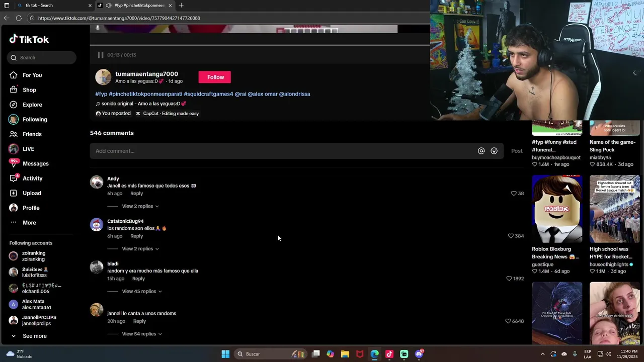The image size is (644, 362).
Task: Expand View 45 replies
Action: [x=142, y=292]
